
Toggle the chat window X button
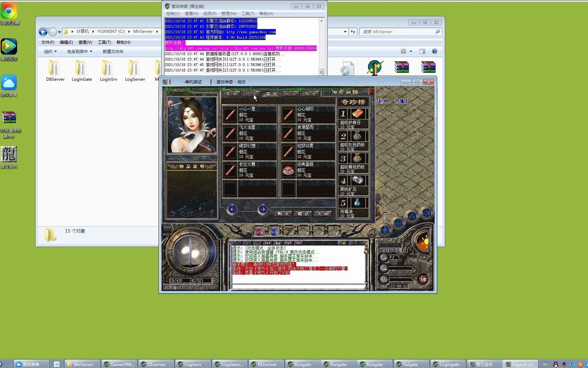coord(353,243)
